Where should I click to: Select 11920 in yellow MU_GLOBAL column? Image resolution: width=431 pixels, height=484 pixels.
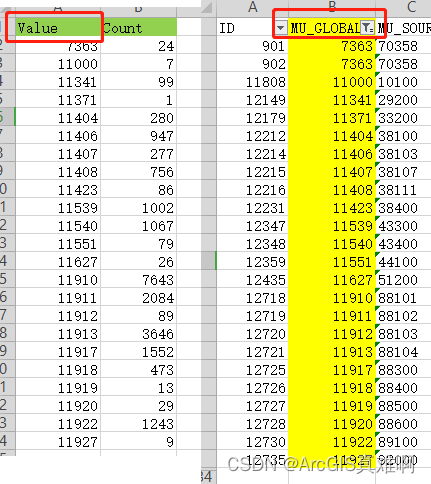click(x=332, y=424)
